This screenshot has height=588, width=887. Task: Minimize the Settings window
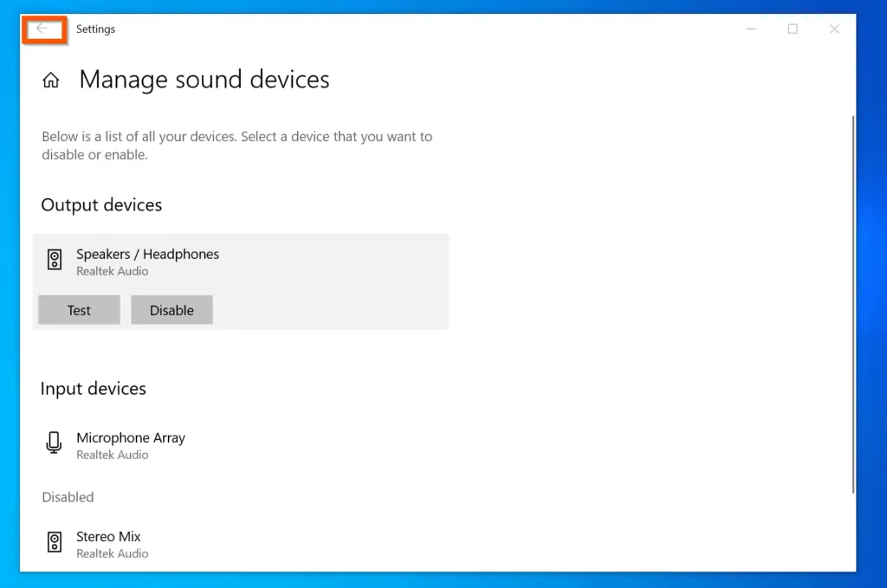(x=750, y=29)
